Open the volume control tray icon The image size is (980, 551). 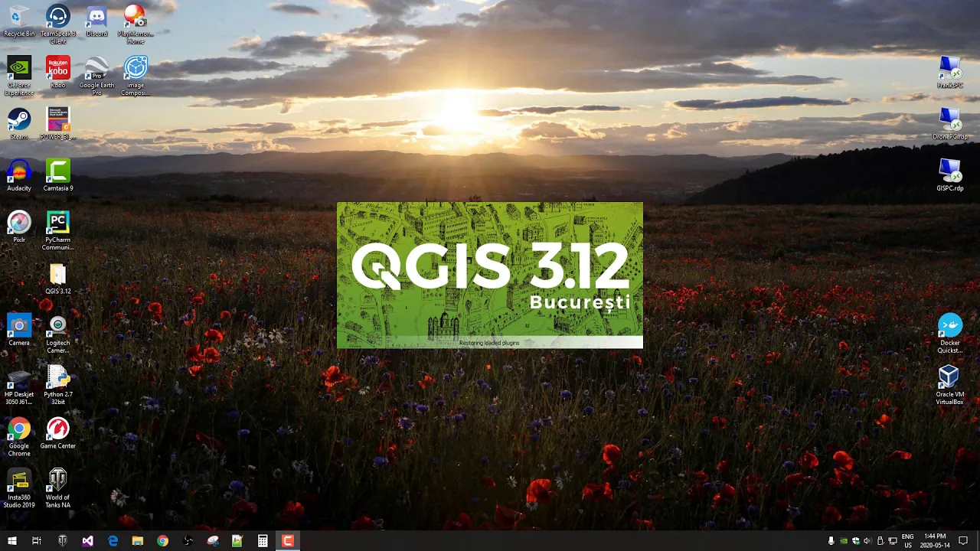[x=867, y=541]
